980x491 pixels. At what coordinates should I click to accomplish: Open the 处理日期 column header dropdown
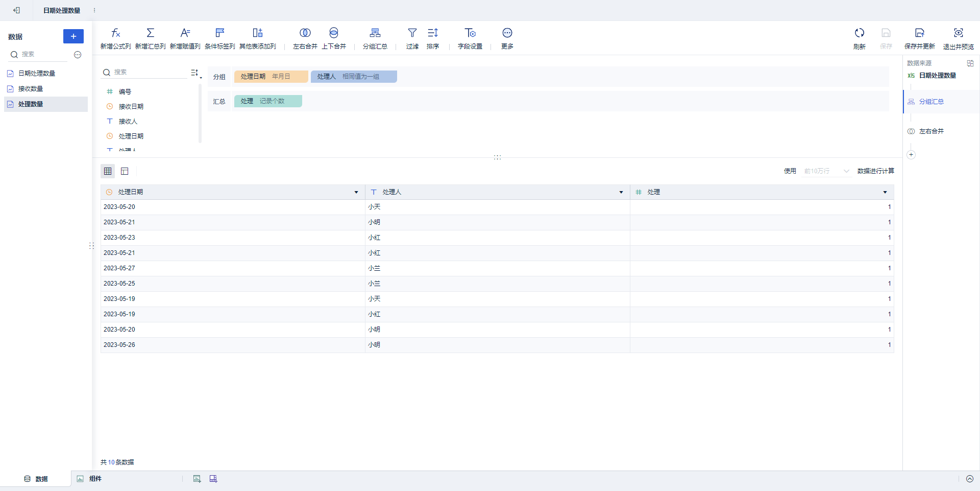coord(356,192)
